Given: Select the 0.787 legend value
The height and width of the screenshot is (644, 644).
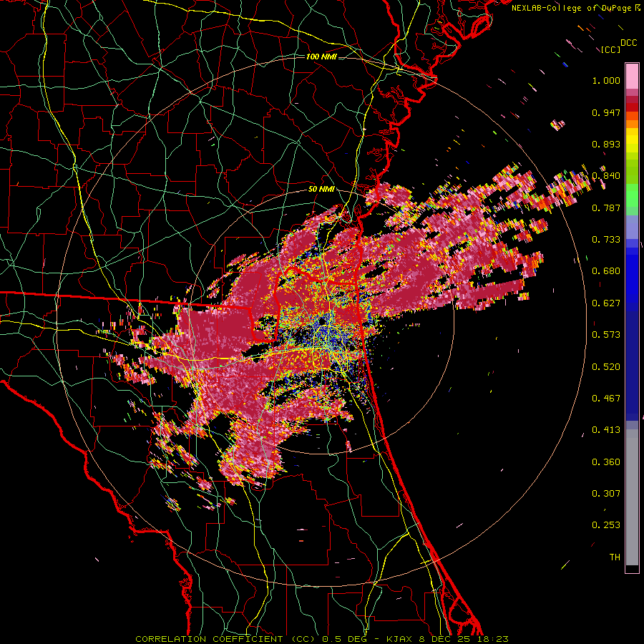Looking at the screenshot, I should [x=606, y=208].
